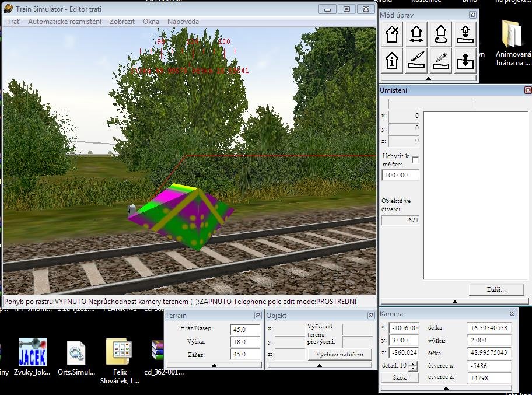
Task: Edit camera délka field 16.59540558
Action: (x=489, y=328)
